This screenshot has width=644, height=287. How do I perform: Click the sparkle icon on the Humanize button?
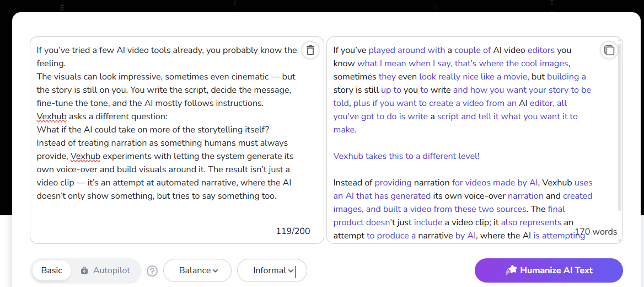[x=511, y=270]
